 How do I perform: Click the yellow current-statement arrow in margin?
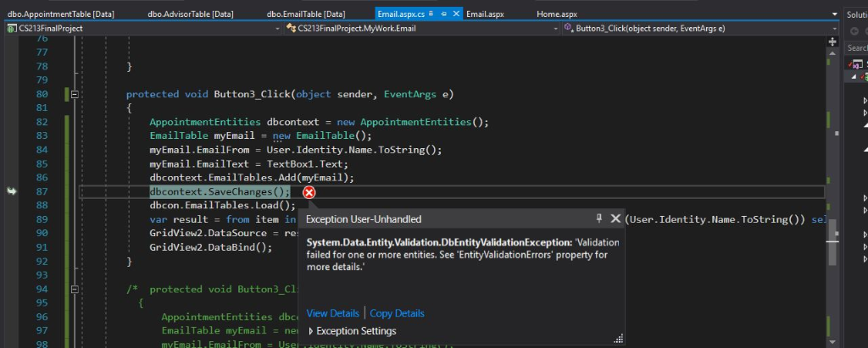coord(12,191)
